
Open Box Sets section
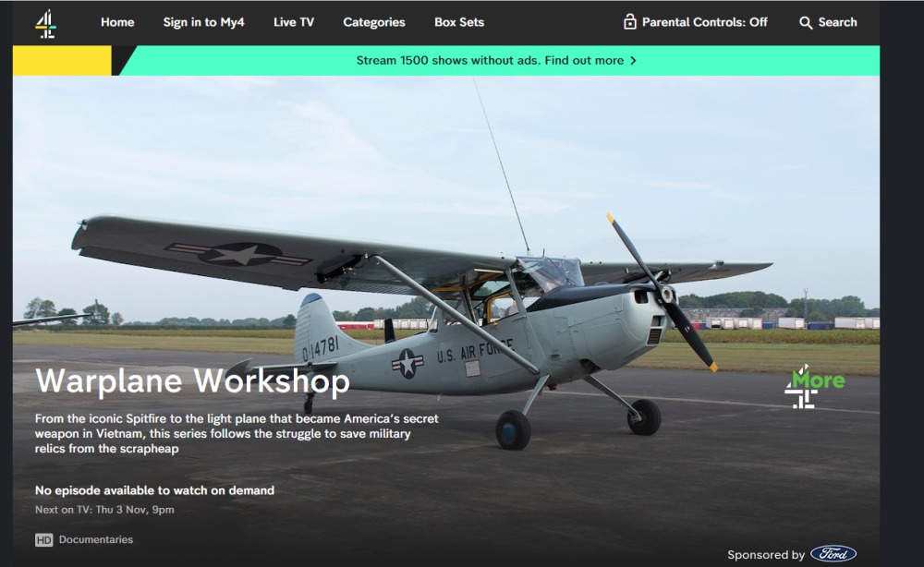(459, 22)
